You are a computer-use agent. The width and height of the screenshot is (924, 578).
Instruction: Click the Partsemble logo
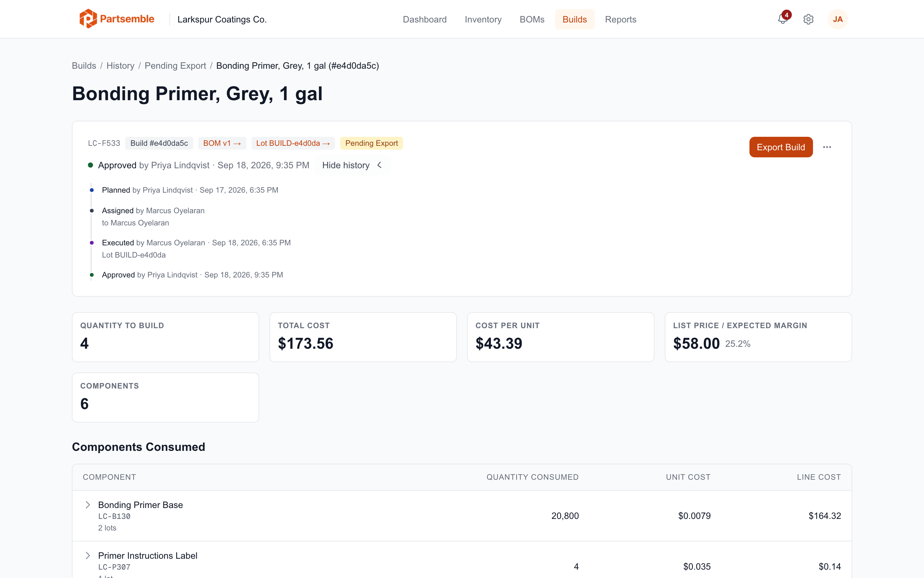click(x=116, y=19)
